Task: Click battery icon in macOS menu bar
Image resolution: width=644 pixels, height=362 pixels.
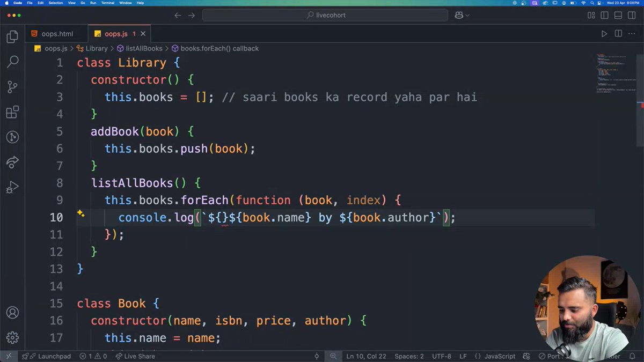Action: pyautogui.click(x=574, y=3)
